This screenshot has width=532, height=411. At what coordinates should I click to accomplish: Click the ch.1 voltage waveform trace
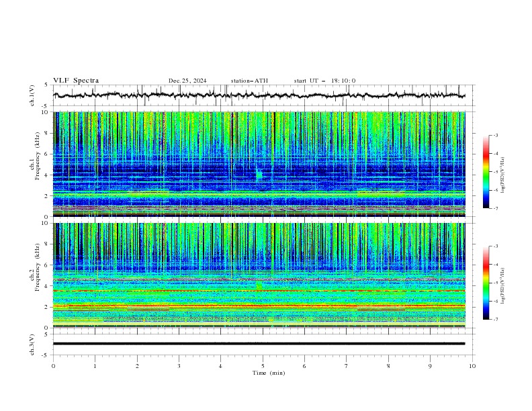pos(259,95)
